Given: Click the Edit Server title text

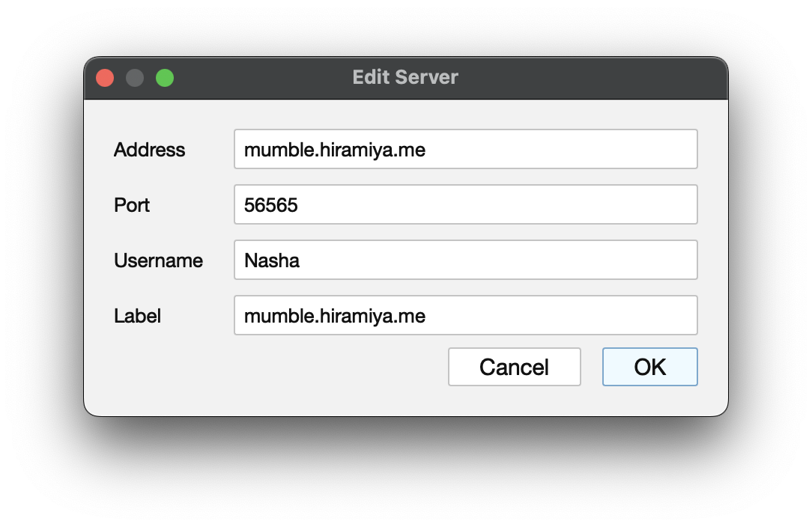Looking at the screenshot, I should 405,77.
